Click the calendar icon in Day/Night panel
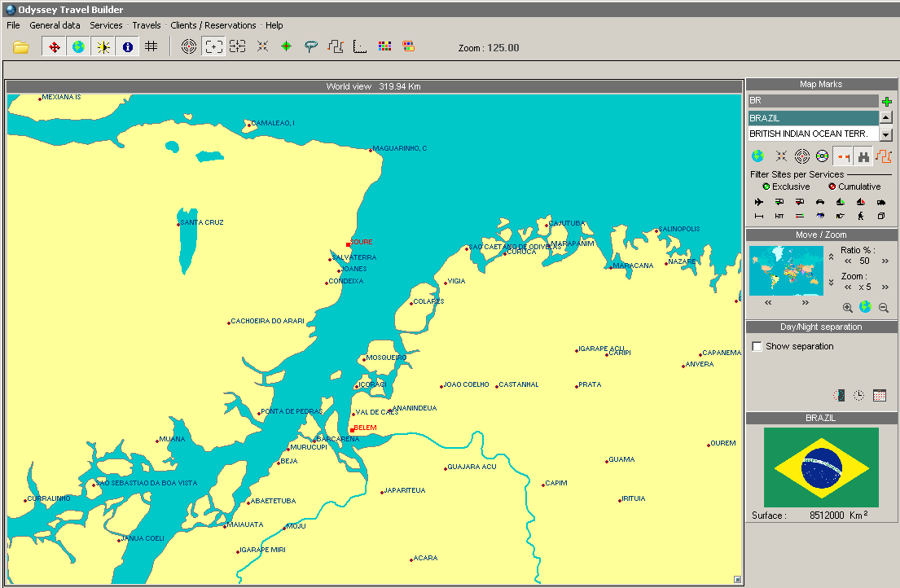The image size is (900, 588). (x=880, y=396)
